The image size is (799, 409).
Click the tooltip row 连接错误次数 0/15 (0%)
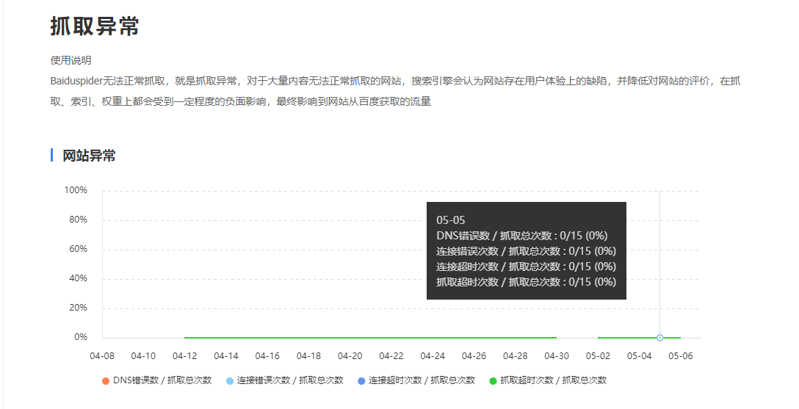pos(526,251)
